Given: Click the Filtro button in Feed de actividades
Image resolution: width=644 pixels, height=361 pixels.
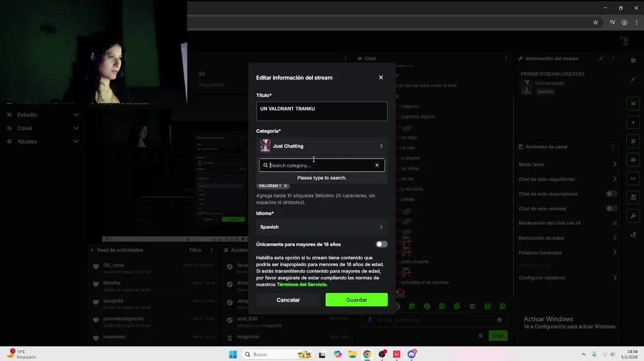Looking at the screenshot, I should point(195,250).
